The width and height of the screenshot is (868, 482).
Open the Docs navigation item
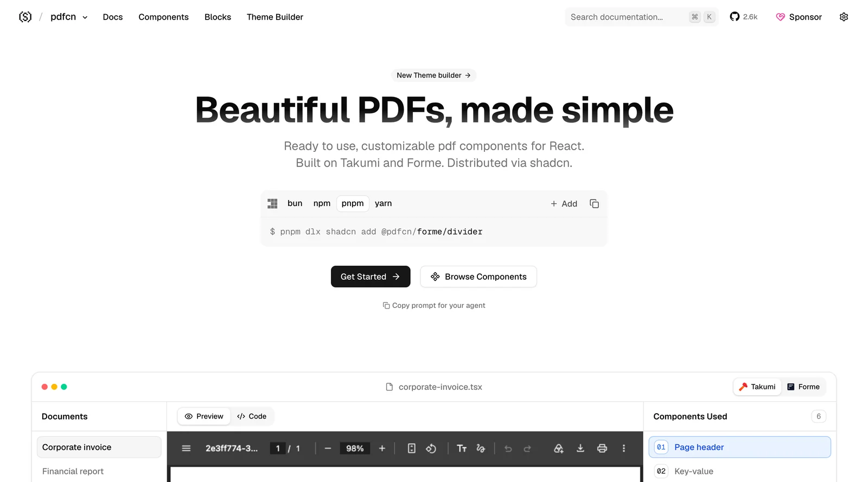click(x=113, y=17)
